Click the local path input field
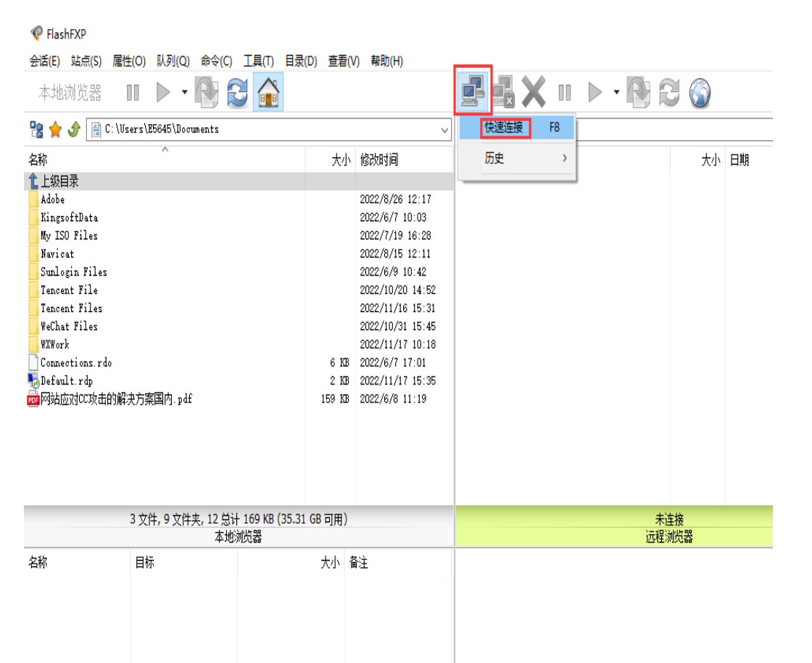 (x=268, y=130)
